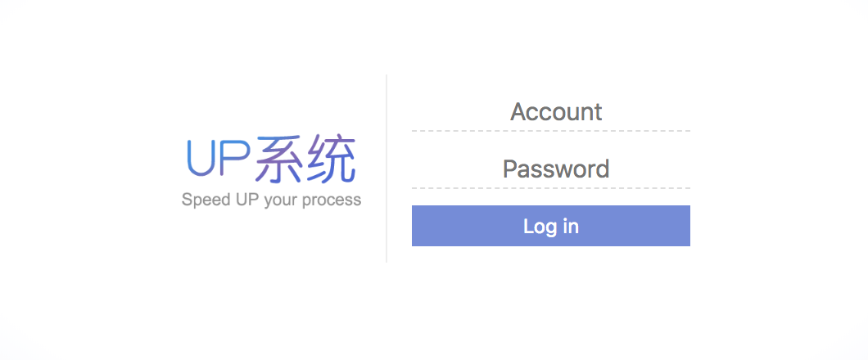Click the Account placeholder text
868x360 pixels.
(x=556, y=112)
